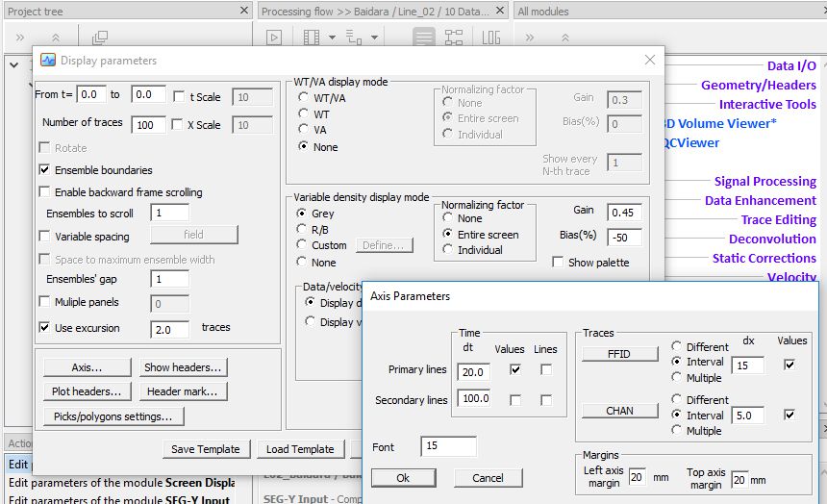Click the variable density Gain field

624,213
